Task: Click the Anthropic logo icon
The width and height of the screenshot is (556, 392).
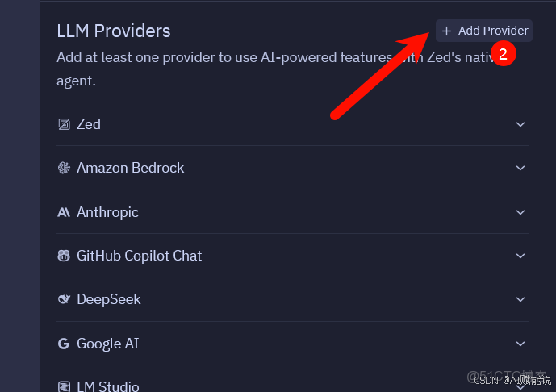Action: click(x=64, y=212)
